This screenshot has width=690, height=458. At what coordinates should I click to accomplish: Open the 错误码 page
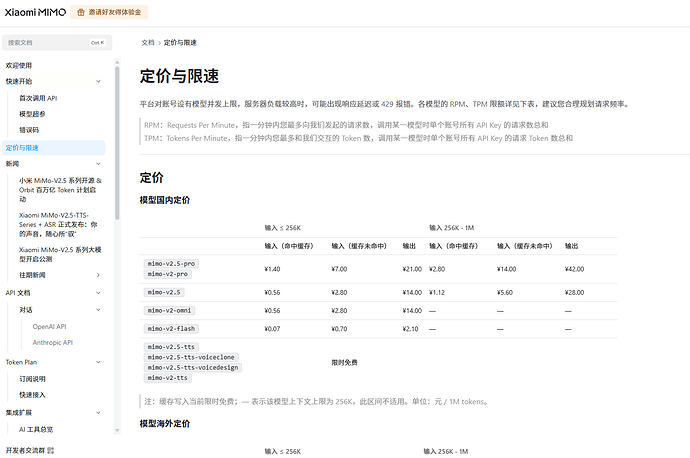point(29,130)
